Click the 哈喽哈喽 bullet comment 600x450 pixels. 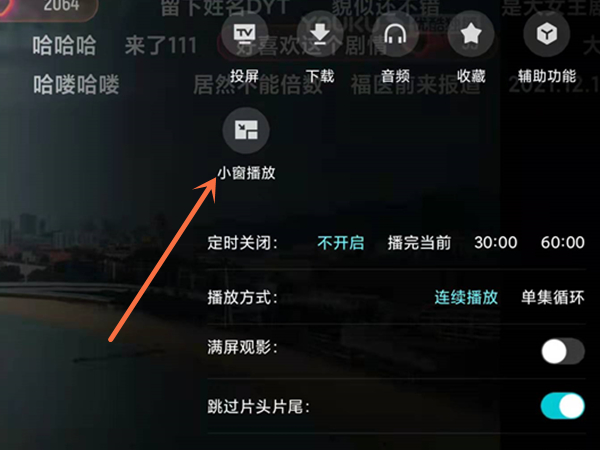(x=76, y=85)
